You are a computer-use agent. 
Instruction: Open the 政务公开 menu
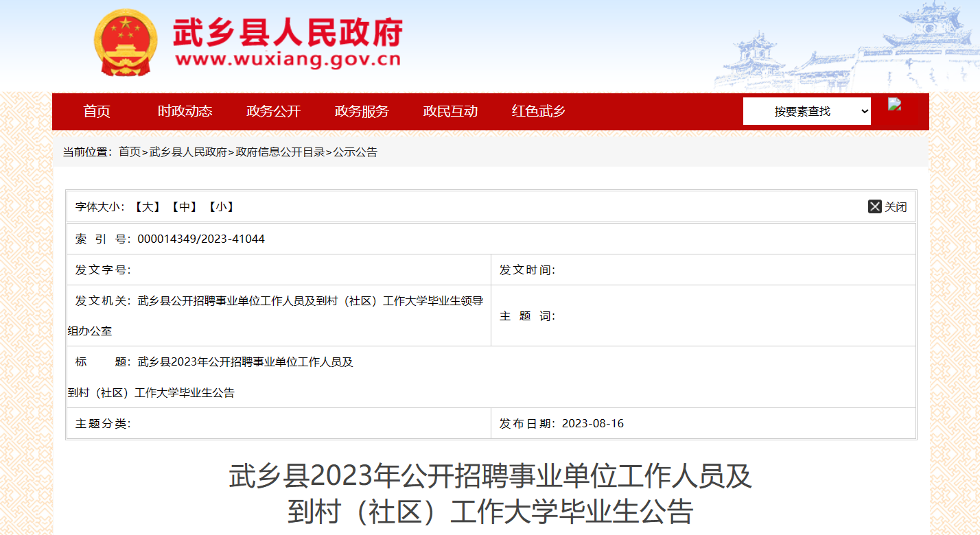click(x=274, y=111)
